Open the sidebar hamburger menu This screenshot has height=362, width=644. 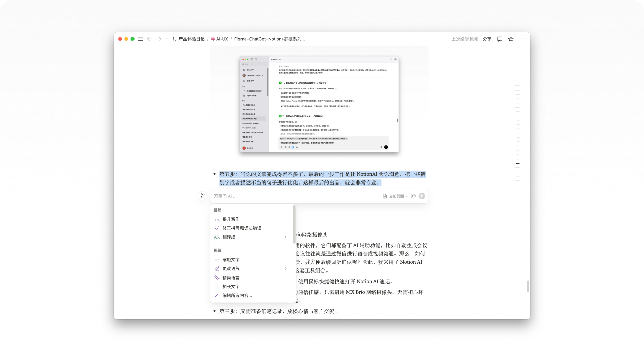[141, 39]
